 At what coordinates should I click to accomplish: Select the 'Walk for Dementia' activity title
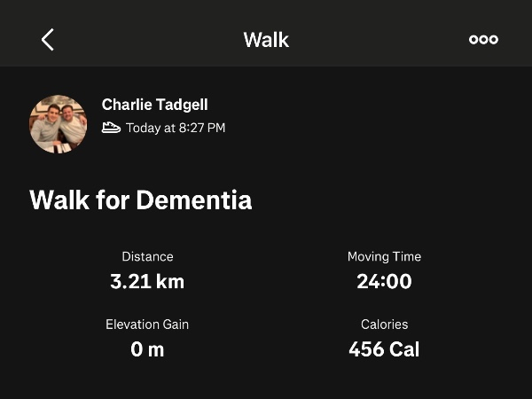(141, 199)
